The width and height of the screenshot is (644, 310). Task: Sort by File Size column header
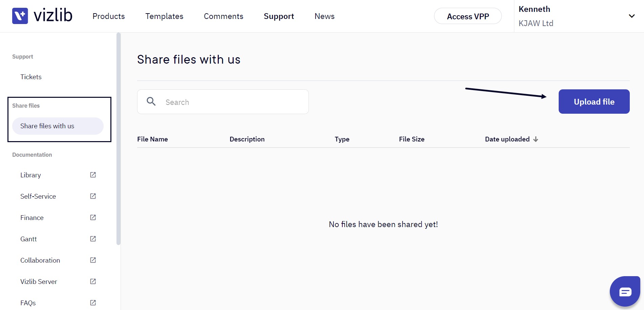[x=412, y=139]
